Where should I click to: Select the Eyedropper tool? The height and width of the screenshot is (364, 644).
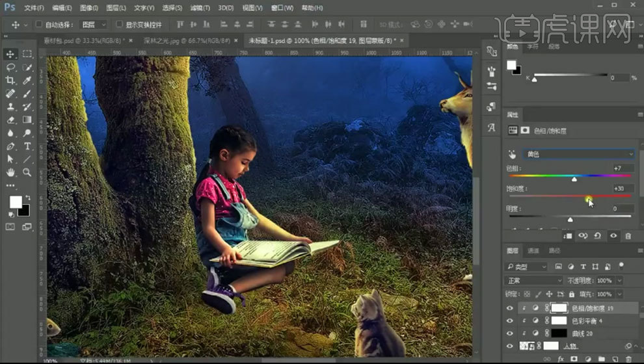27,80
